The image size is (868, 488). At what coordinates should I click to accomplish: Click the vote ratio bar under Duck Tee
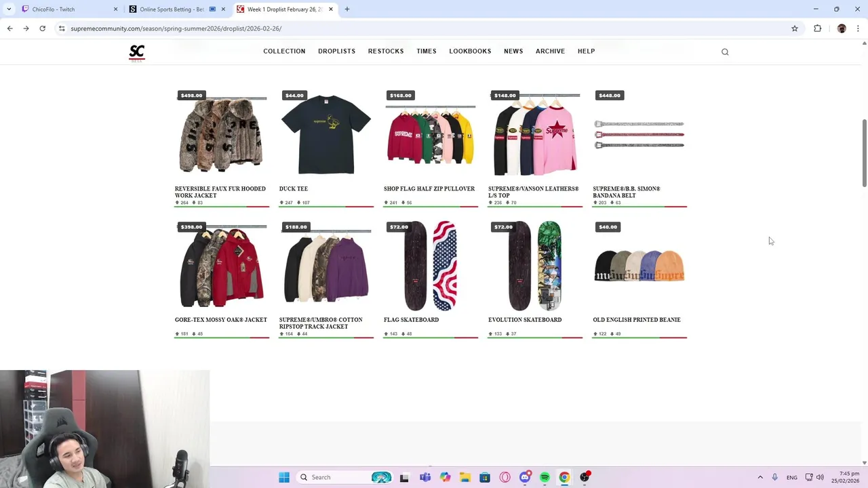pyautogui.click(x=326, y=207)
